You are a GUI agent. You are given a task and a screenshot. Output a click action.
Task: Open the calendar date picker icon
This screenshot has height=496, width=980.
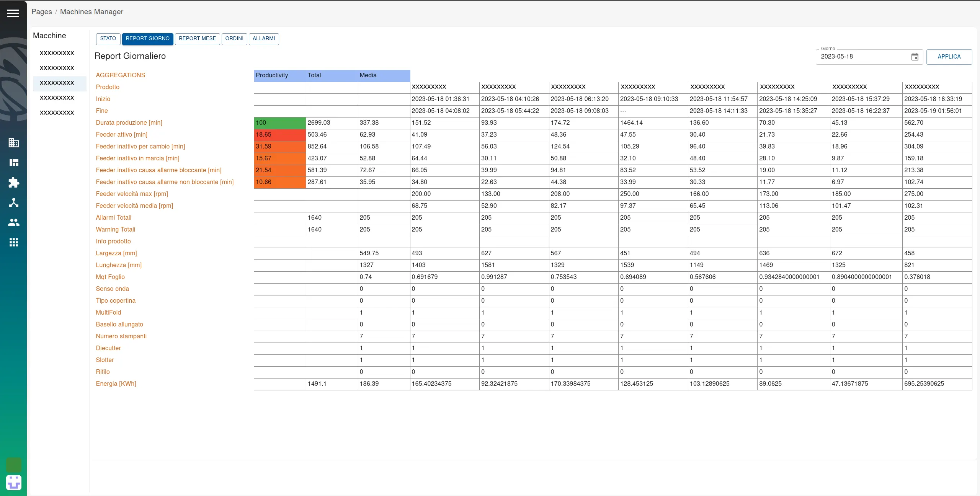click(x=915, y=57)
